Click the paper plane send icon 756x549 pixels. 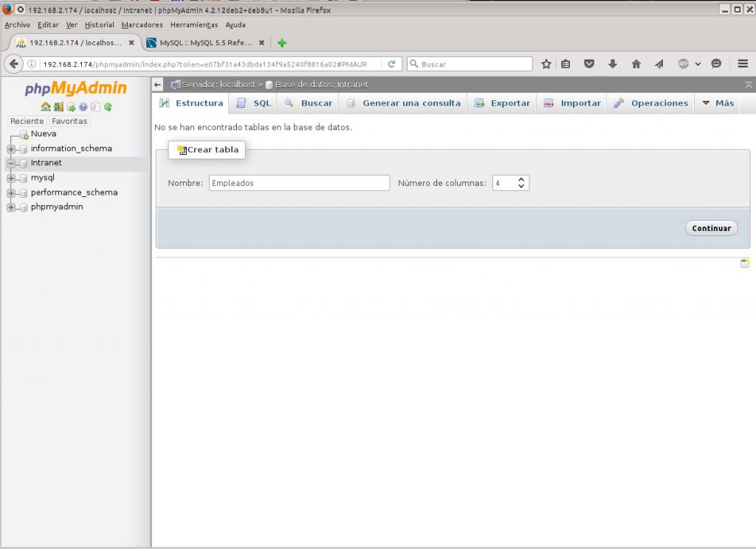(x=659, y=63)
